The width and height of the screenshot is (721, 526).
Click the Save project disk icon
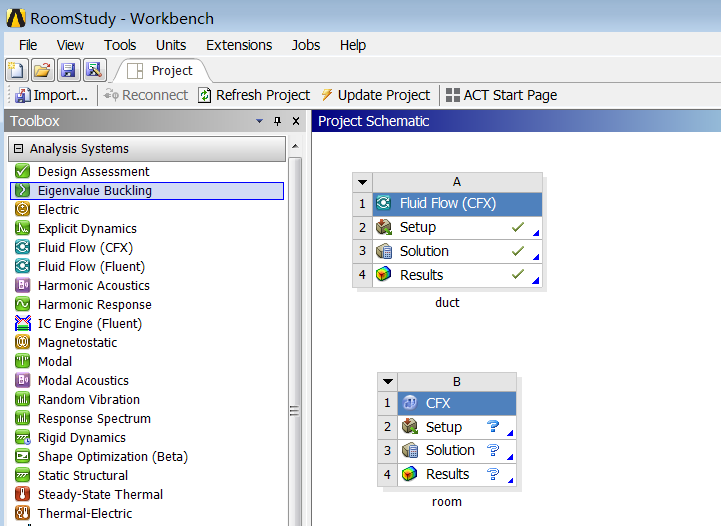click(69, 70)
